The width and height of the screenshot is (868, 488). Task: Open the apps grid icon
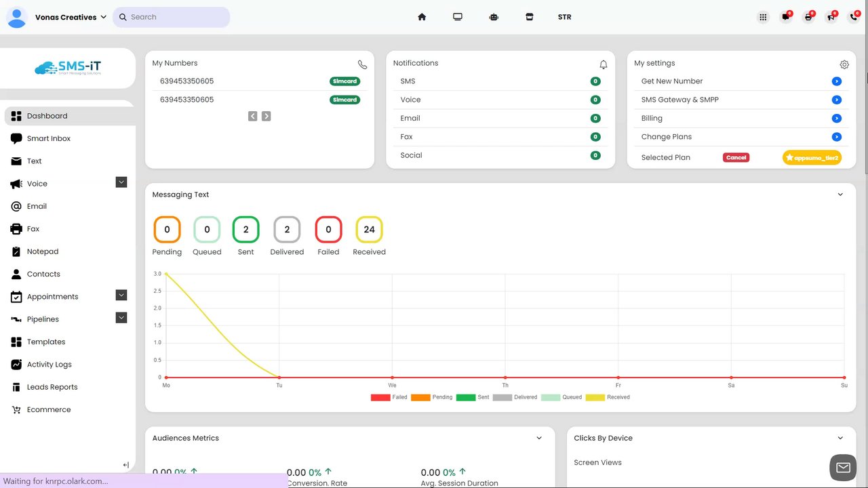click(763, 18)
